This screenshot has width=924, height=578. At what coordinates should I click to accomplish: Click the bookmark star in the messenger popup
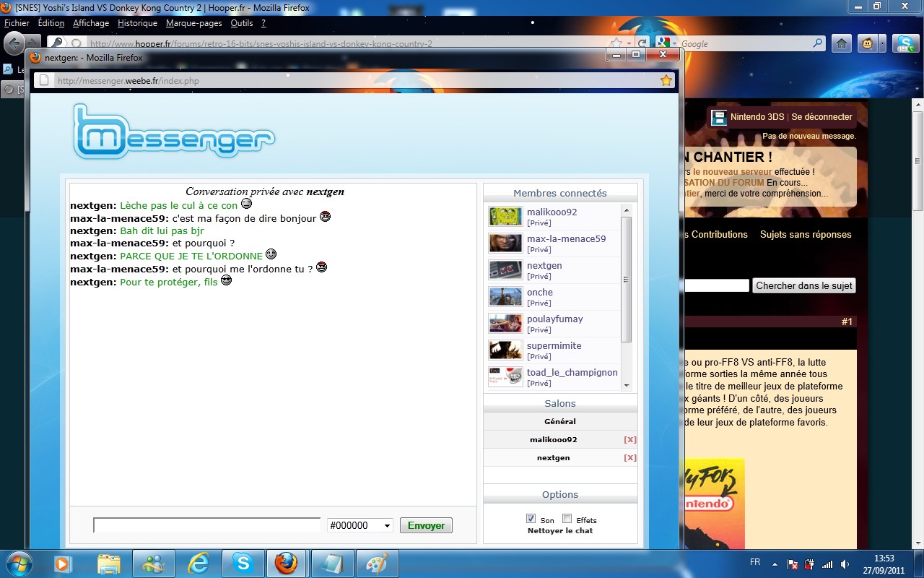pos(666,80)
